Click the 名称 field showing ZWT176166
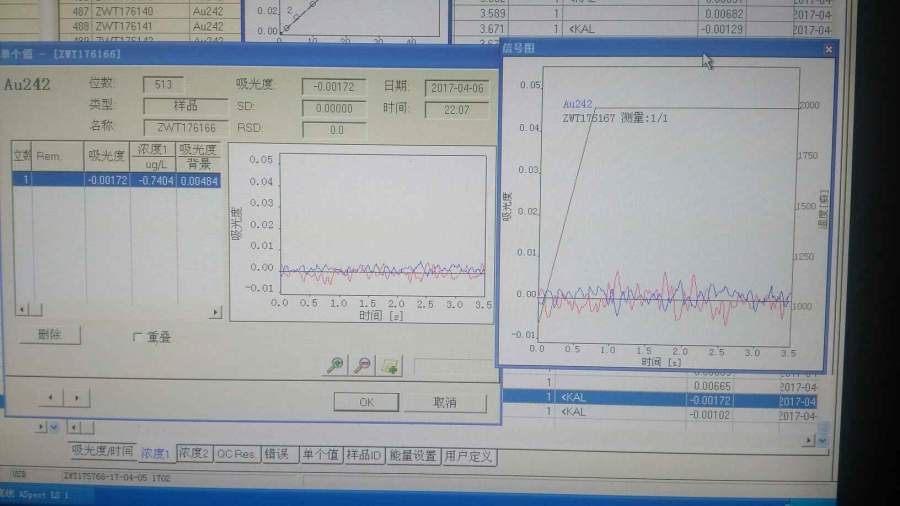 [x=186, y=127]
